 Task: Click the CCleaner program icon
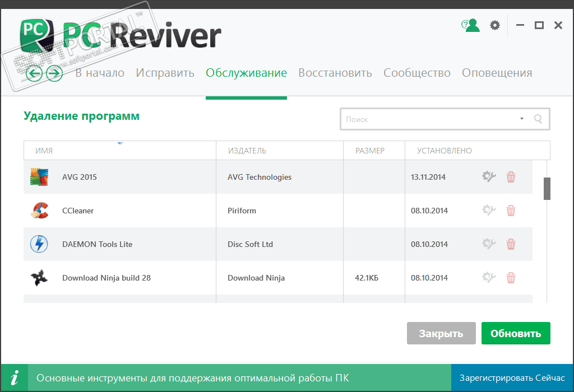(39, 211)
